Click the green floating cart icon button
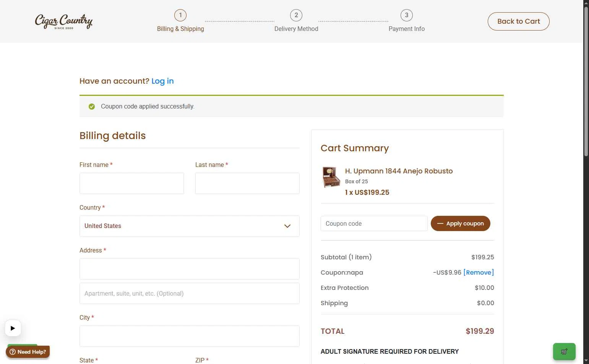The height and width of the screenshot is (364, 589). coord(564,351)
